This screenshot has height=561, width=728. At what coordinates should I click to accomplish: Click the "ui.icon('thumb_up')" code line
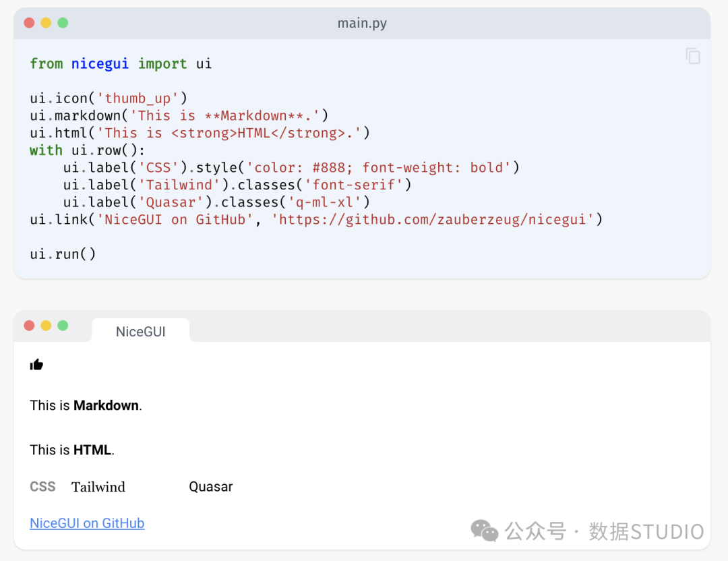(x=109, y=98)
